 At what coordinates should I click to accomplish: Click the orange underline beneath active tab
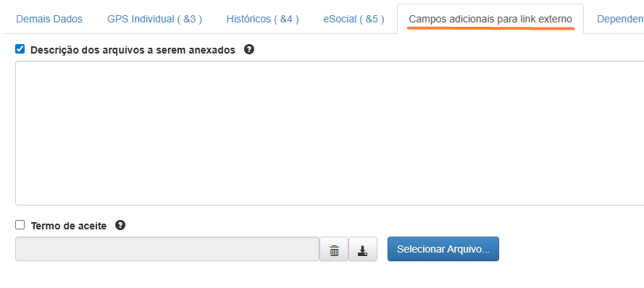[x=490, y=28]
